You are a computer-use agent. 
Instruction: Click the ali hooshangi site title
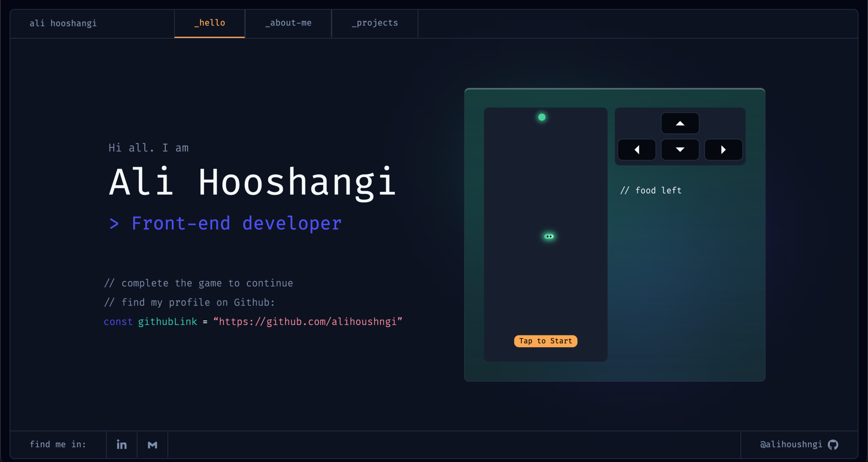(63, 23)
